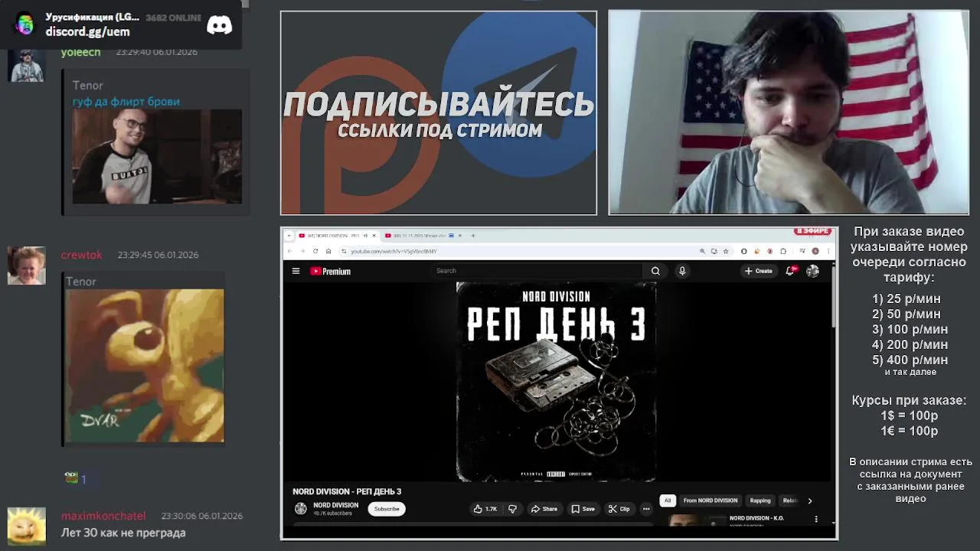This screenshot has height=551, width=980.
Task: Open NORD DIVISION - K.O. suggested video
Action: (756, 518)
